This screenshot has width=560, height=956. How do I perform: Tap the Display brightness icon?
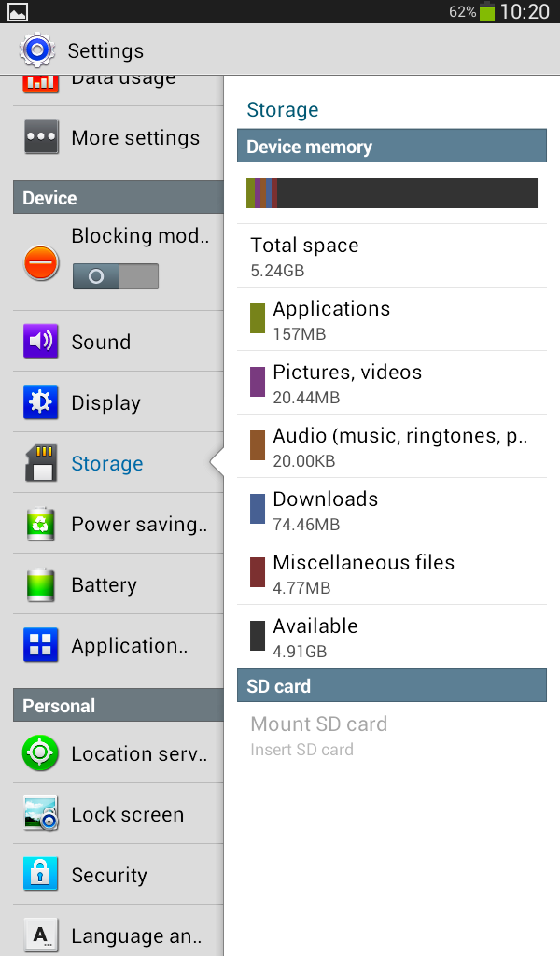[41, 402]
